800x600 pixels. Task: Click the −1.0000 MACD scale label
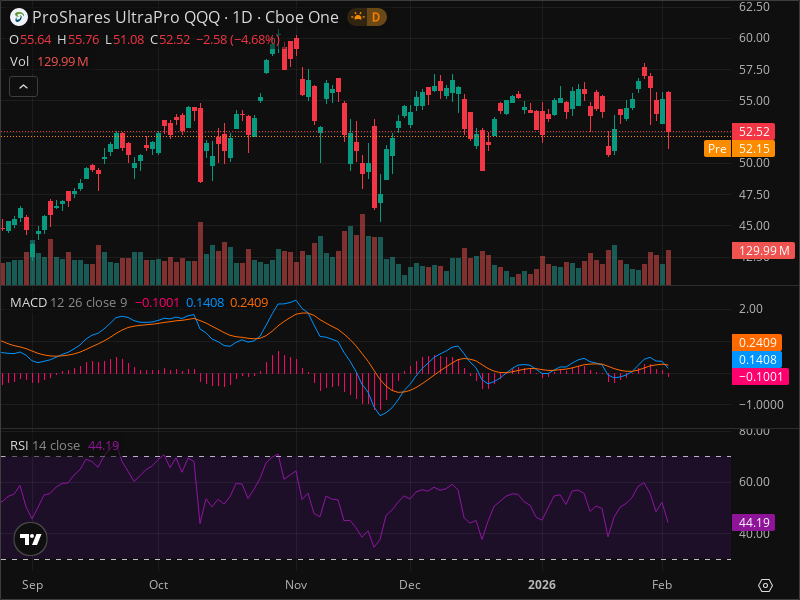pyautogui.click(x=761, y=405)
